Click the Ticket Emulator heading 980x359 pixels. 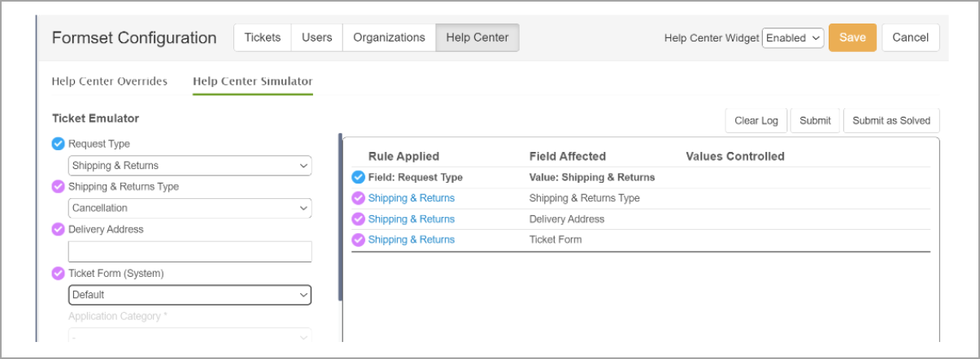click(95, 119)
